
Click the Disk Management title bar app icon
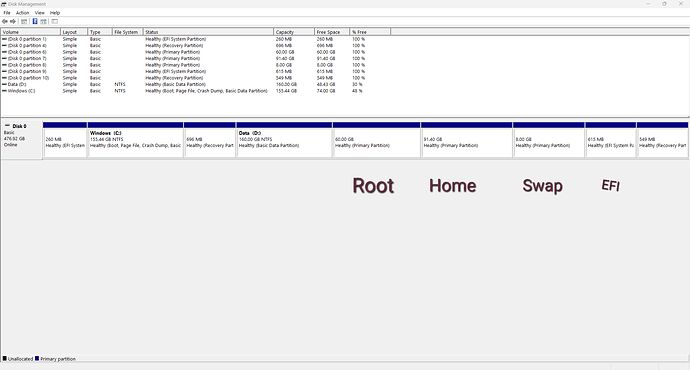[4, 4]
